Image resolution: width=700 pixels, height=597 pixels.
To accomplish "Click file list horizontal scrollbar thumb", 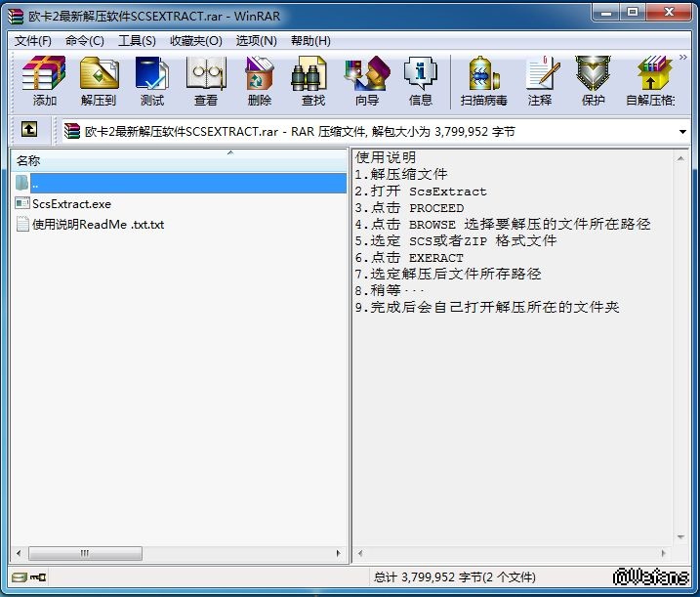I will click(x=85, y=553).
